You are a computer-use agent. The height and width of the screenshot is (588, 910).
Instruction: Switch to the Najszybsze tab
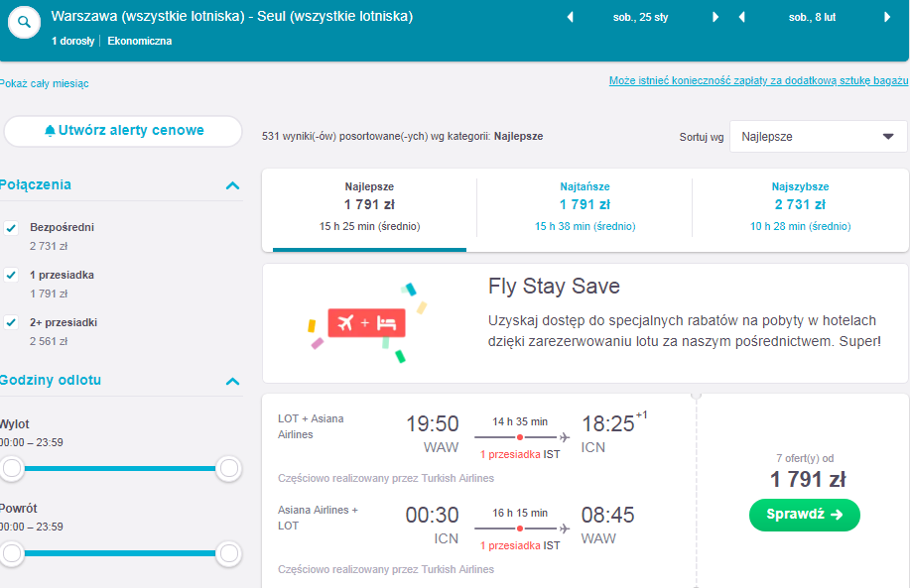pos(800,207)
